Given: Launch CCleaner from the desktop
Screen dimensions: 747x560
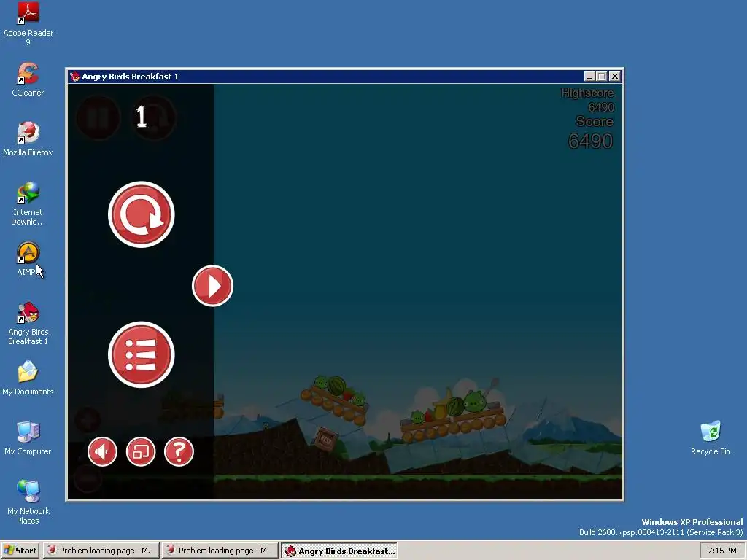Looking at the screenshot, I should (28, 79).
